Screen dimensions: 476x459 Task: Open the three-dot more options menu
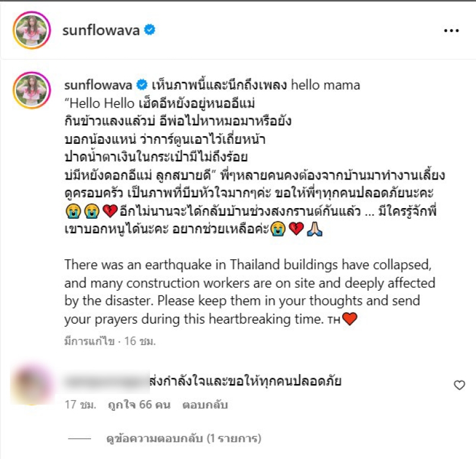click(x=452, y=30)
